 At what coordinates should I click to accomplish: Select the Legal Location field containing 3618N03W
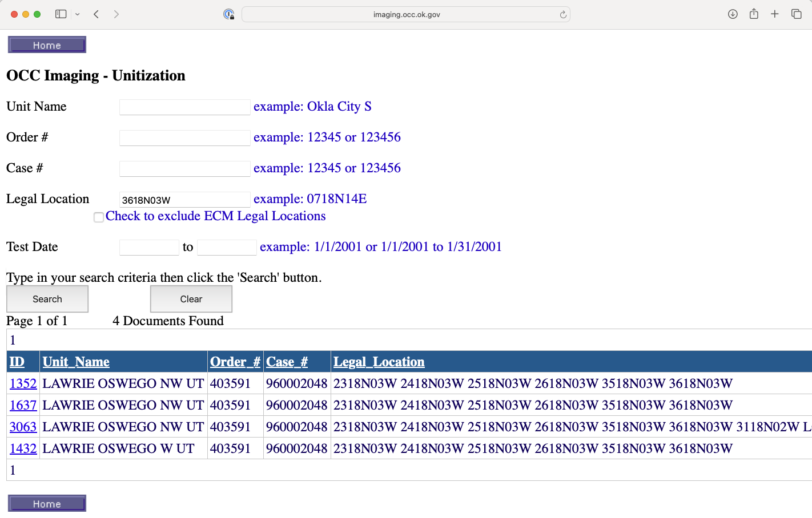click(184, 200)
